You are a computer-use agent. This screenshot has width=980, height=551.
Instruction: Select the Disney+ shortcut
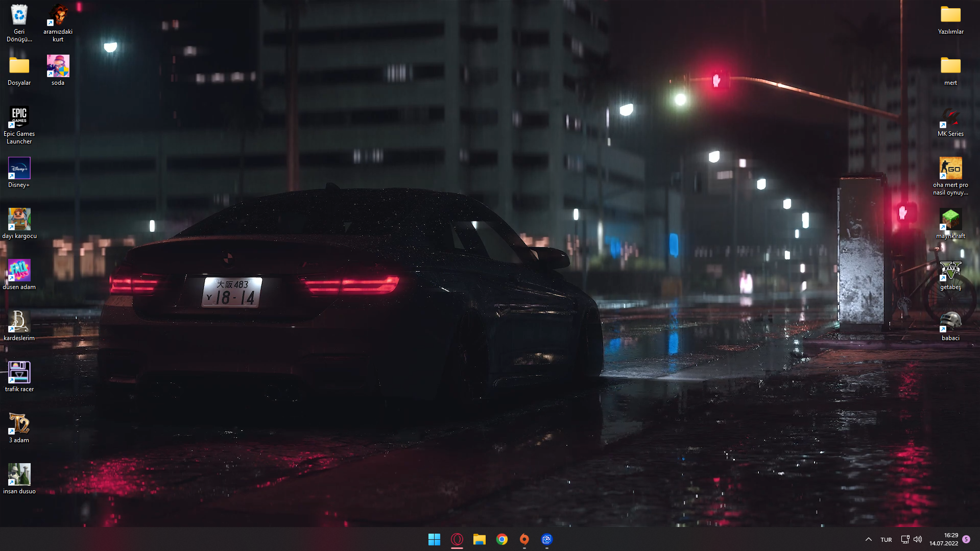point(19,173)
